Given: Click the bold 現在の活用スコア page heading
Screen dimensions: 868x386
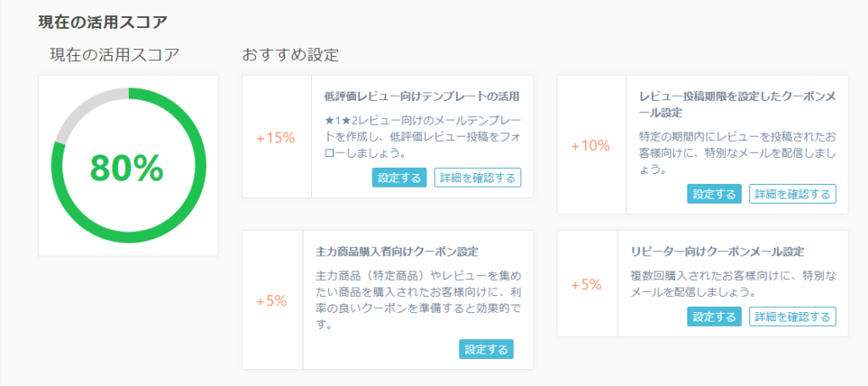Looking at the screenshot, I should point(103,22).
